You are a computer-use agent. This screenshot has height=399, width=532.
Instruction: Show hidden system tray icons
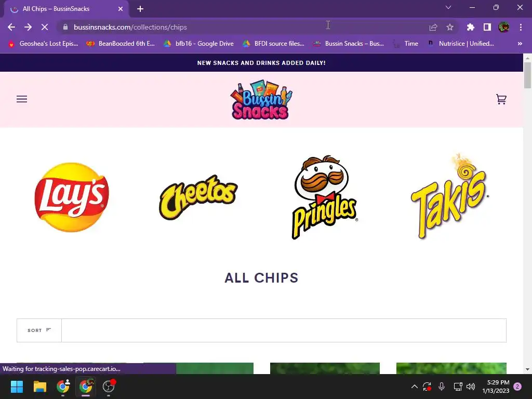click(x=414, y=387)
